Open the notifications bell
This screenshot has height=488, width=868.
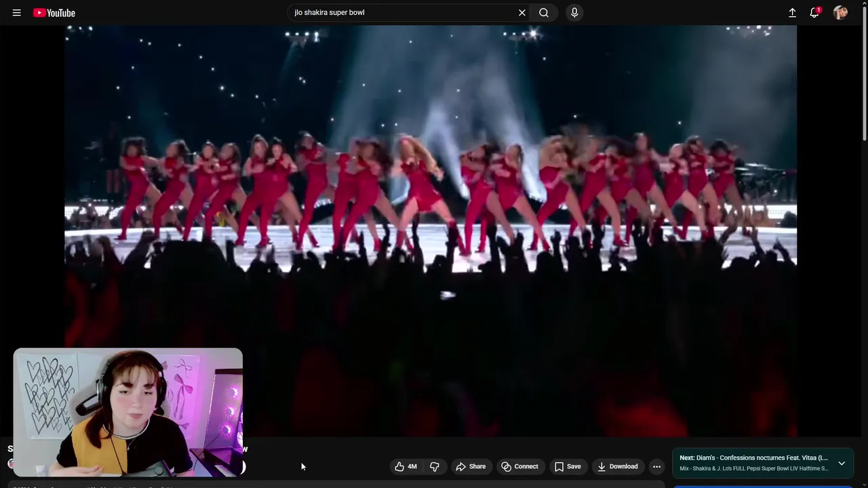coord(815,13)
